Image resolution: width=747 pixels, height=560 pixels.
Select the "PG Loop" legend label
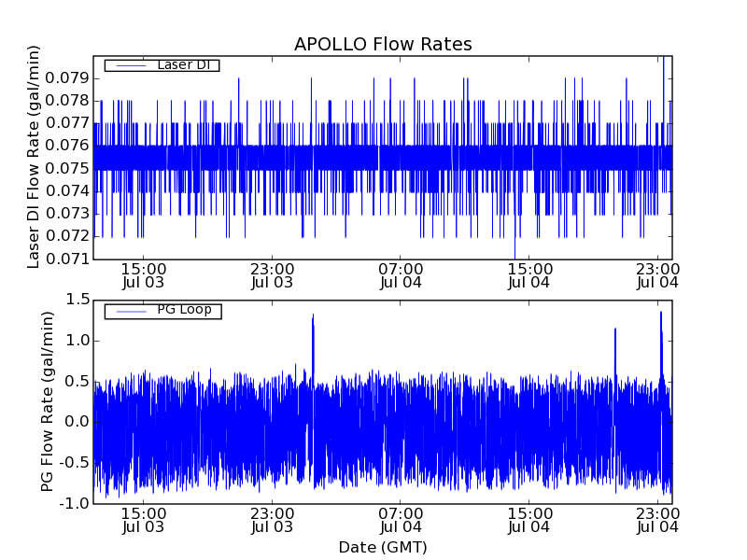click(x=184, y=310)
